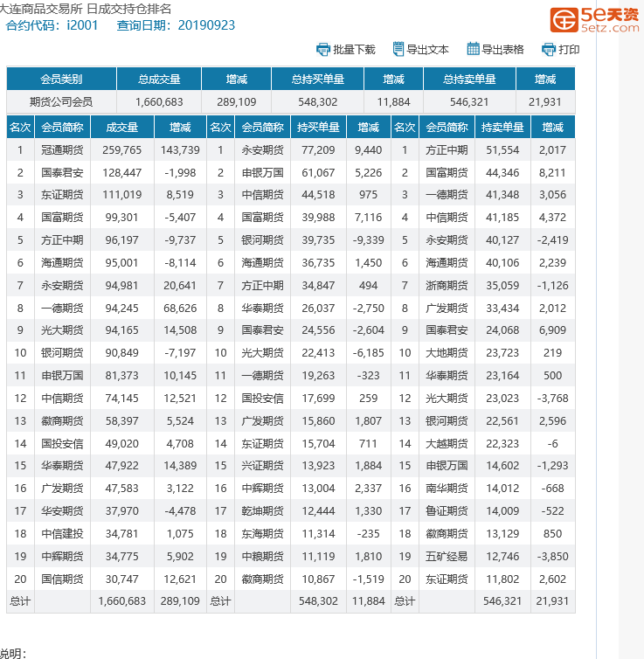Click the 成交量 column header
The image size is (644, 659).
click(x=121, y=128)
